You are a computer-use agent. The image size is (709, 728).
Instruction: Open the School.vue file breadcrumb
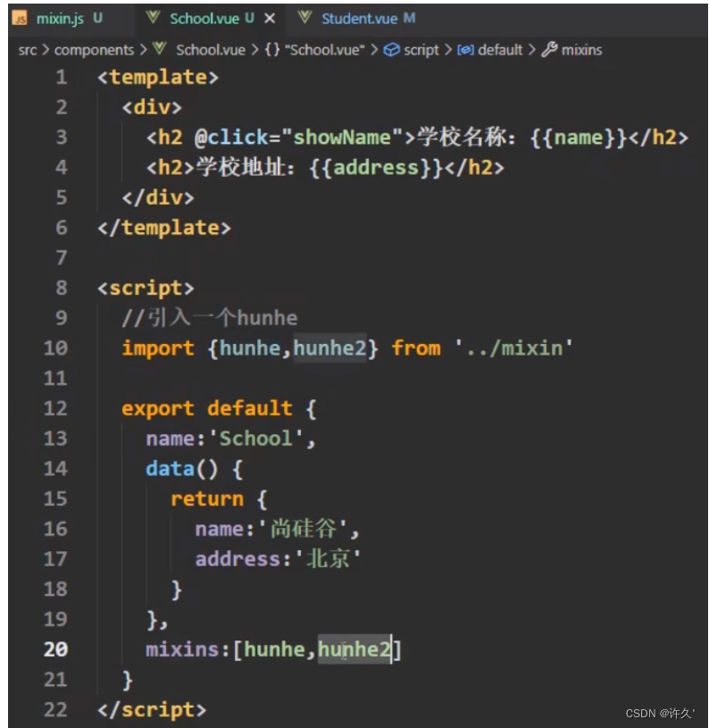(x=211, y=50)
